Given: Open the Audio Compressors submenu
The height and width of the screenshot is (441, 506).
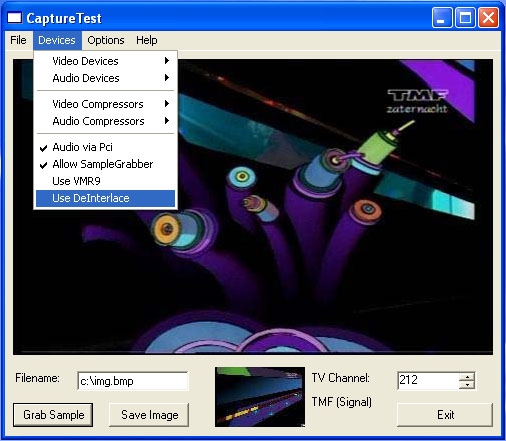Looking at the screenshot, I should point(105,121).
